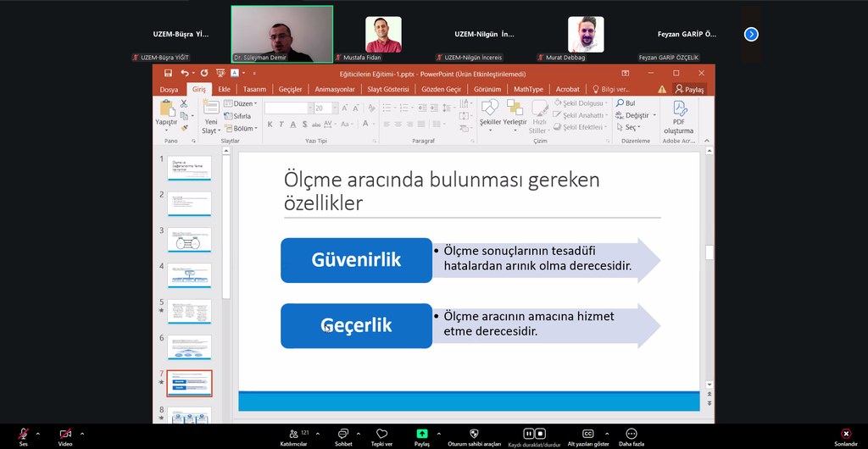Open the Sohbet chat panel
Image resolution: width=868 pixels, height=449 pixels.
343,434
